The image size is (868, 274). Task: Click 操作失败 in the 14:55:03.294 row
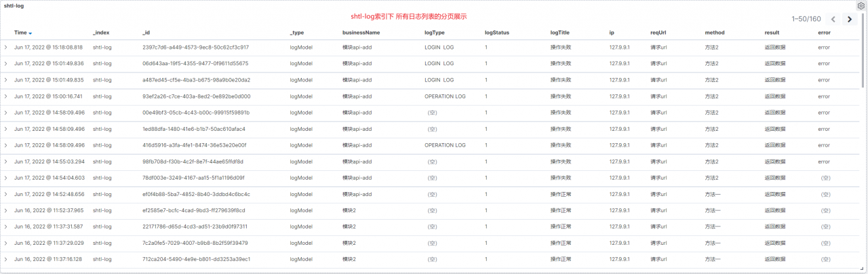(x=560, y=161)
